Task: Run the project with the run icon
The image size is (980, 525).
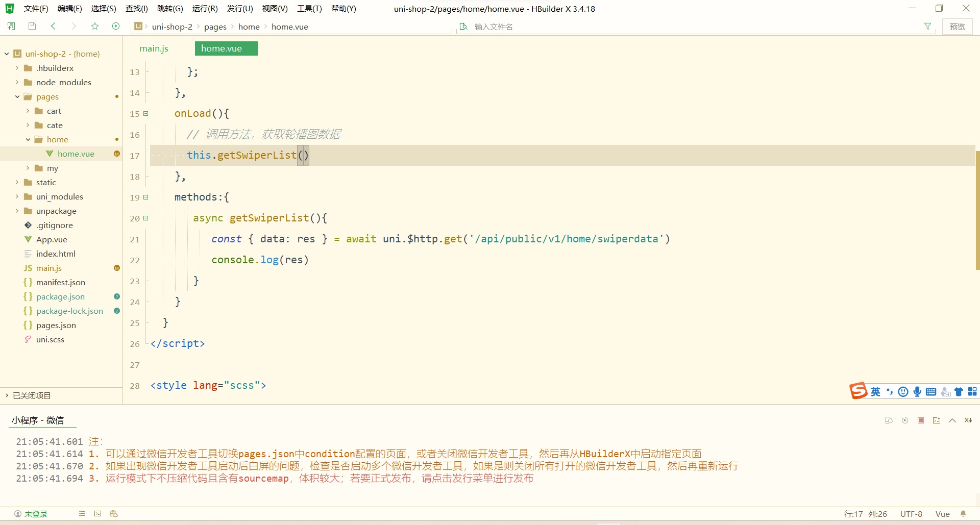Action: click(x=116, y=26)
